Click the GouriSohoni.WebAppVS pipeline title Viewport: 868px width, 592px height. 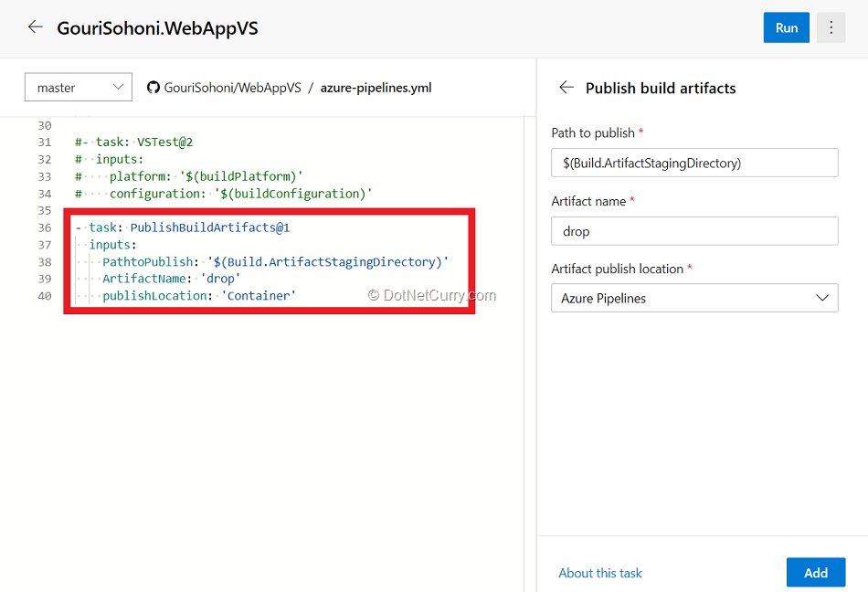[x=158, y=28]
